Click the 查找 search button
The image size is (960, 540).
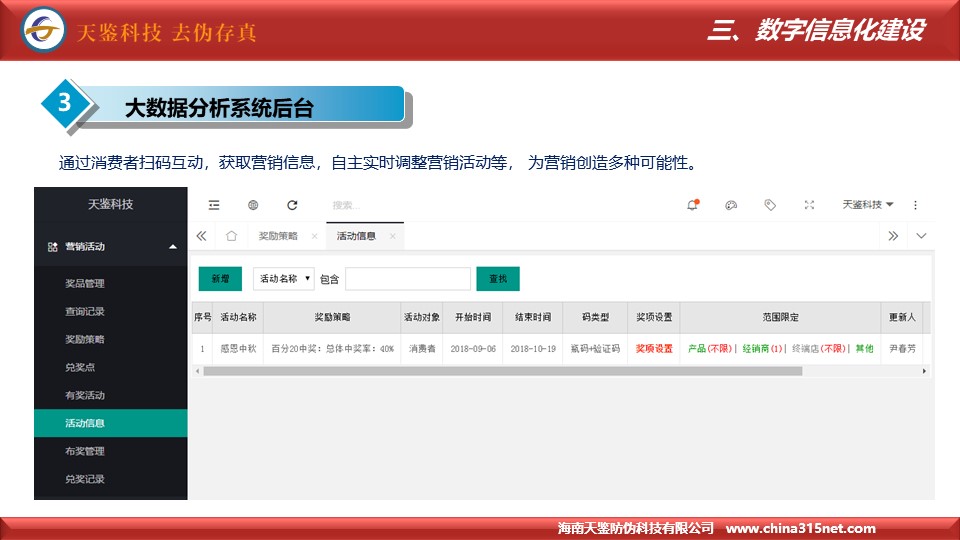[x=497, y=279]
